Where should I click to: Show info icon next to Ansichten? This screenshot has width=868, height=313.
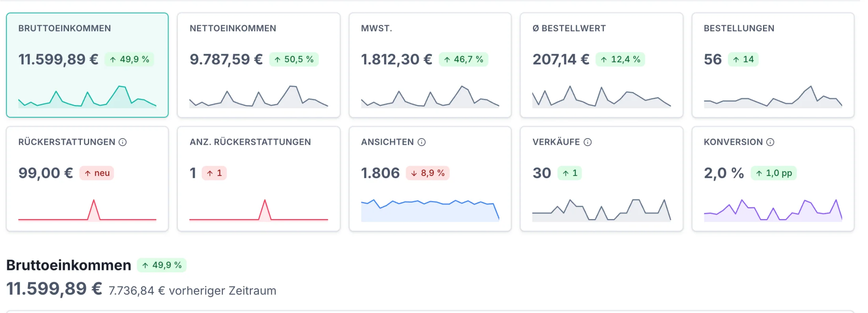(422, 142)
